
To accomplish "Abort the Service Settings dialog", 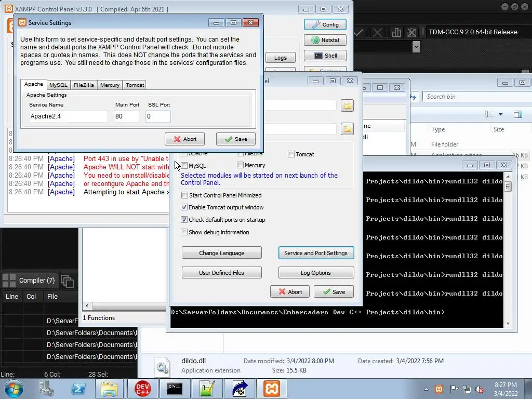I will coord(184,139).
